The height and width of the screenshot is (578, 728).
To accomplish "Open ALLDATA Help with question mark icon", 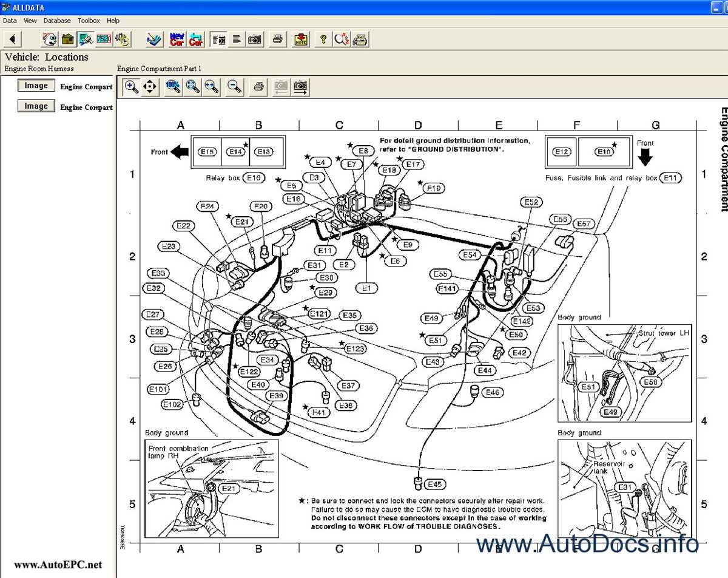I will pos(323,39).
